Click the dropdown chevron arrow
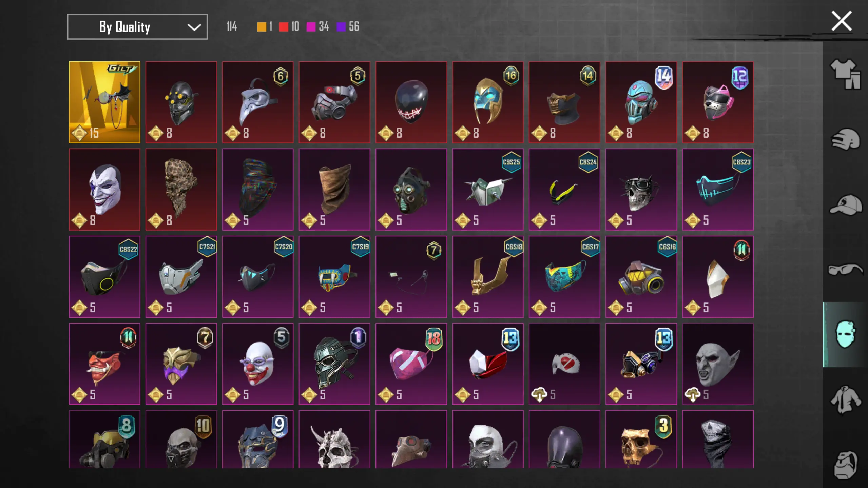This screenshot has height=488, width=868. point(194,27)
